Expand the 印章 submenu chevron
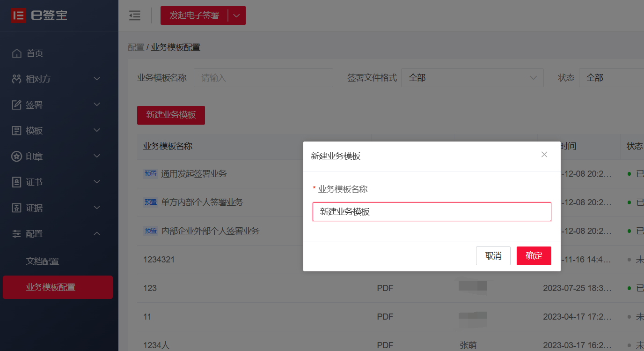The image size is (644, 351). pos(97,156)
